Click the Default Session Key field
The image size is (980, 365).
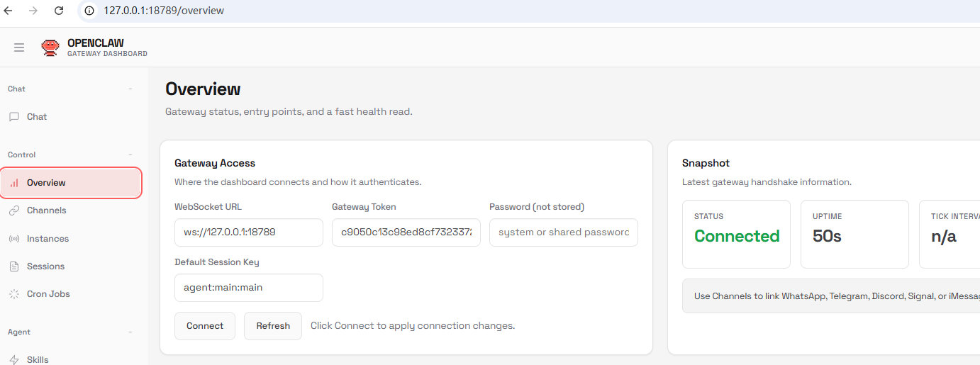point(249,288)
